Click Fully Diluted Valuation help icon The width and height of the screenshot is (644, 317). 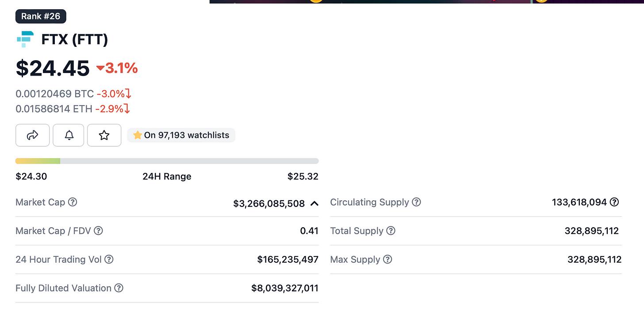click(x=119, y=288)
